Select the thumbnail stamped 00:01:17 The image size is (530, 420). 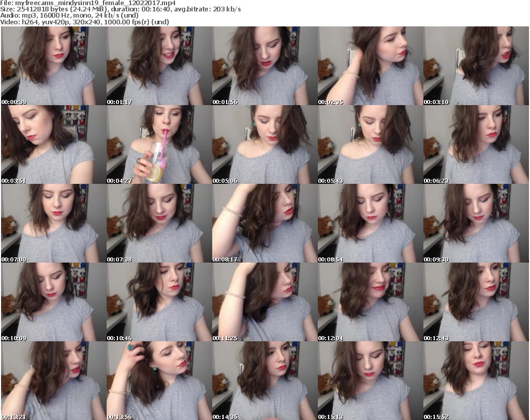[x=159, y=66]
